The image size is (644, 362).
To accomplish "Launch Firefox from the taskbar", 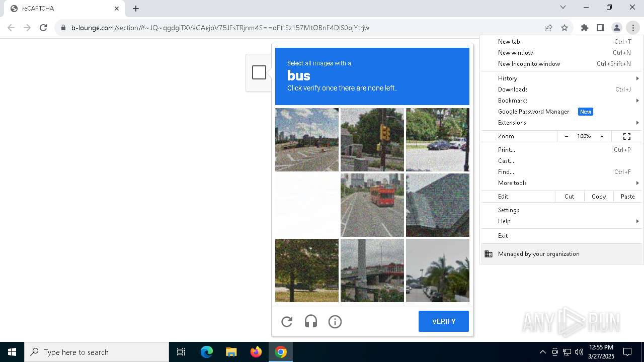I will pos(256,352).
